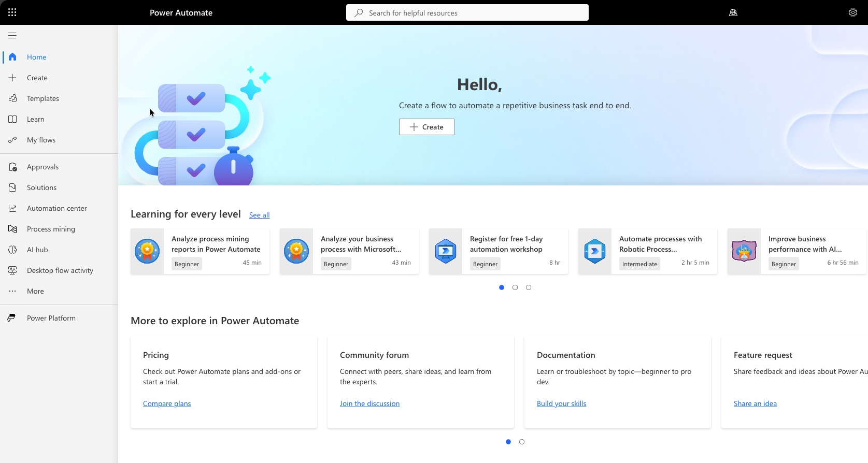Viewport: 868px width, 463px height.
Task: Click the AI hub label in sidebar
Action: pyautogui.click(x=37, y=250)
